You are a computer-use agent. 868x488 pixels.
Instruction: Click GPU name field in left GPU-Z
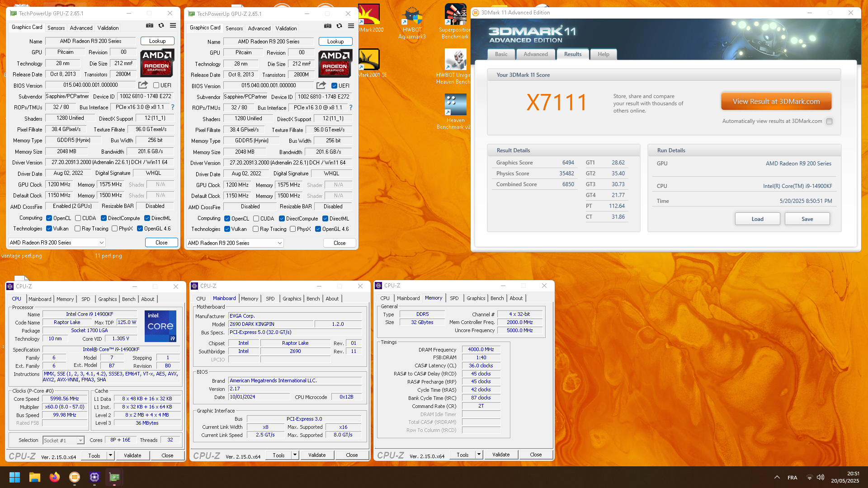click(x=90, y=41)
